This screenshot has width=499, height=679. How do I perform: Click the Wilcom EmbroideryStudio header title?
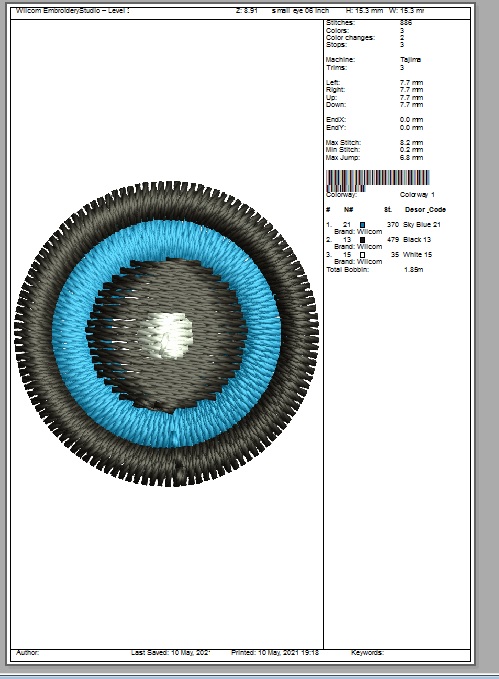coord(72,10)
